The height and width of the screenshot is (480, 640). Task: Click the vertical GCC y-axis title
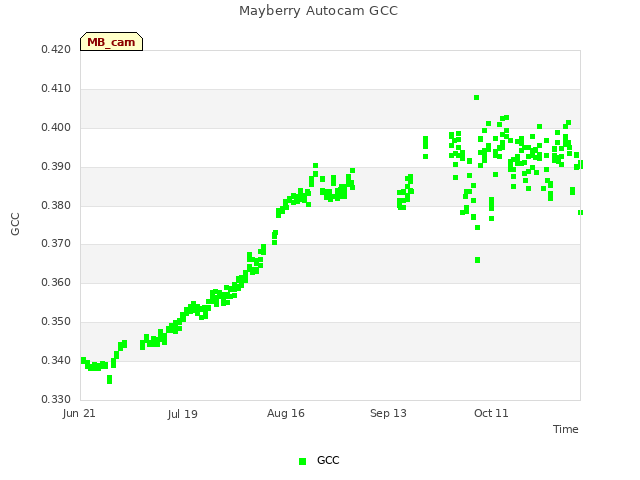tap(15, 224)
